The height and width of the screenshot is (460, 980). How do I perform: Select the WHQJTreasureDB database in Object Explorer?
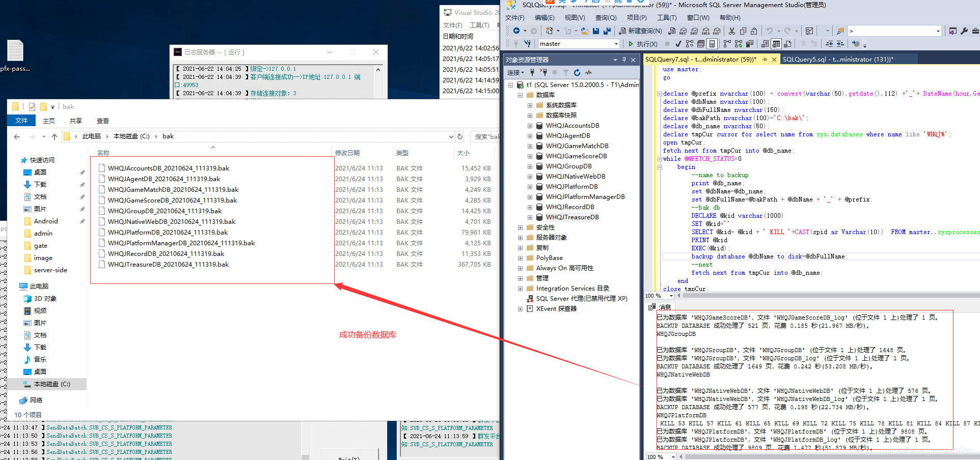coord(572,217)
